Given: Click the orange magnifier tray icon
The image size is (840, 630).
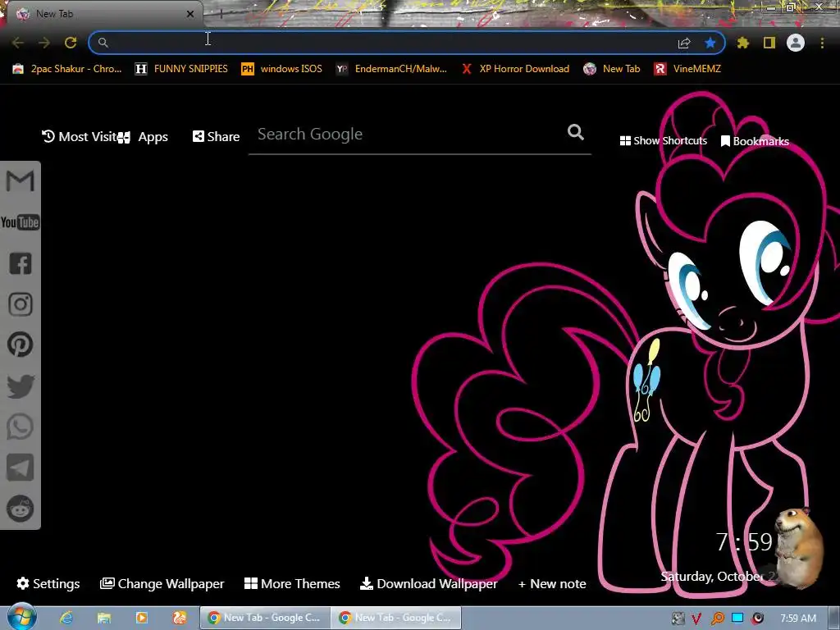Looking at the screenshot, I should pos(717,619).
